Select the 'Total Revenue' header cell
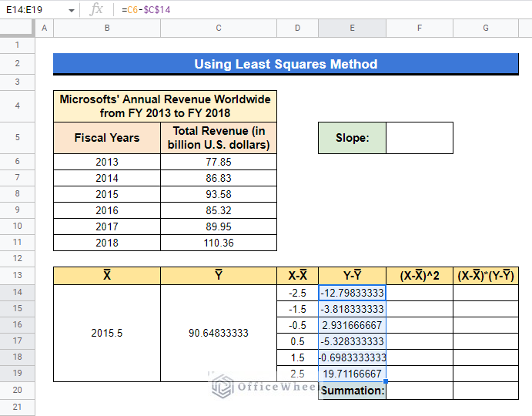Screen dimensions: 532x416 pos(219,138)
